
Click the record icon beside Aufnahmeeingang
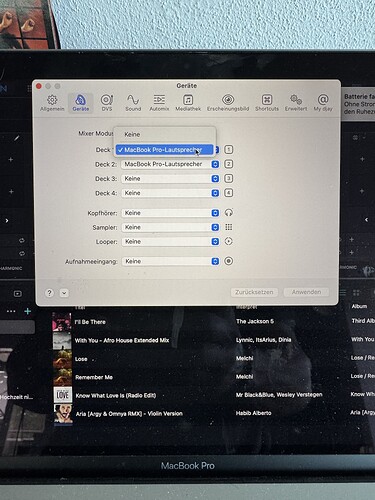[x=228, y=261]
